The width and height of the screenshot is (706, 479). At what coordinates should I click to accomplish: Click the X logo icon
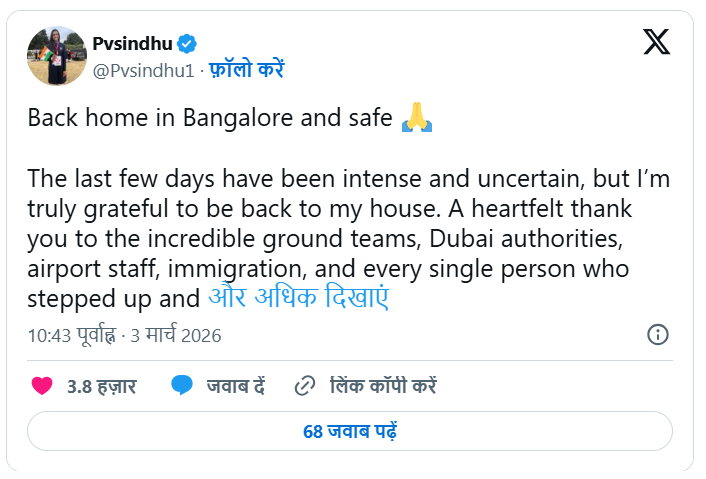pos(656,41)
